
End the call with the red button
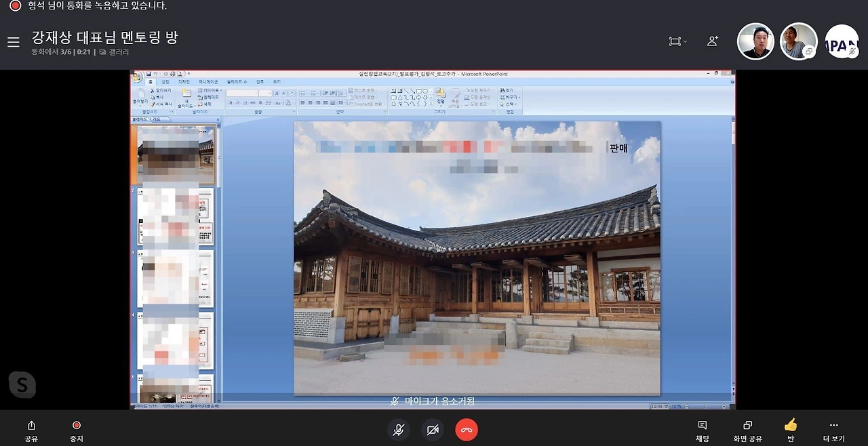click(467, 430)
